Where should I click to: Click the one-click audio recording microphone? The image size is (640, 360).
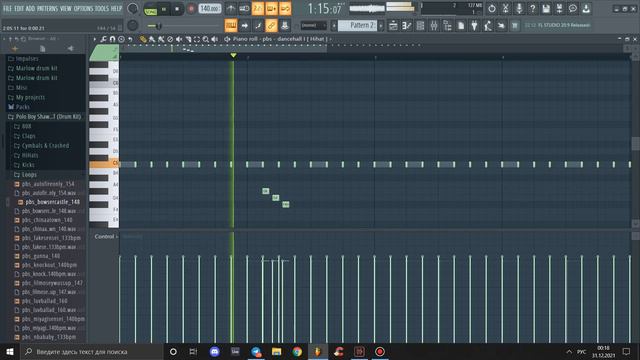tap(519, 9)
